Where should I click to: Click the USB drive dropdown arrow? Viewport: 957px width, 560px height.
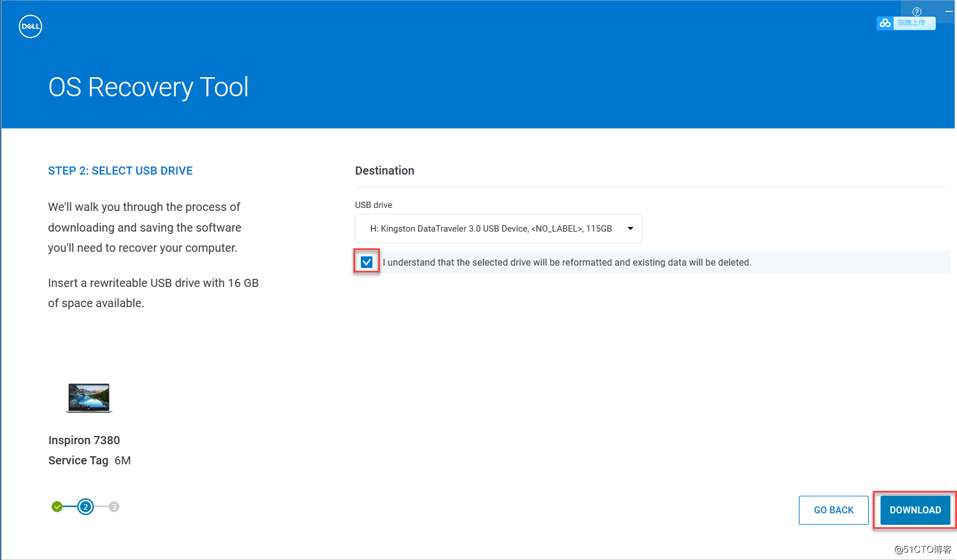pyautogui.click(x=630, y=229)
